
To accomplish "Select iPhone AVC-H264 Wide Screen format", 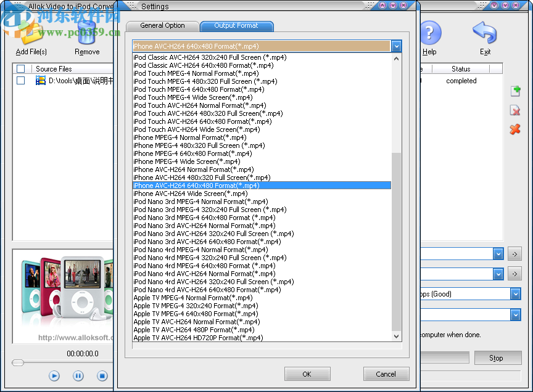I will tap(191, 194).
